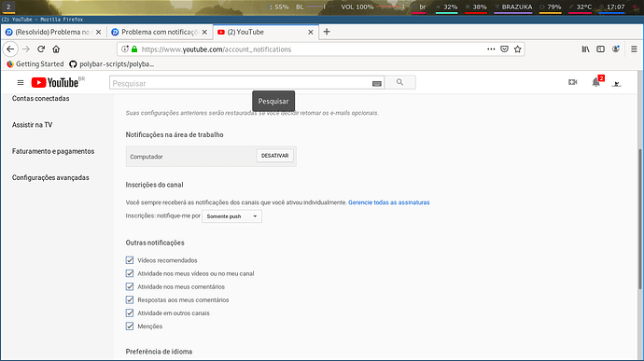Save page to Pocket
The image size is (644, 361).
504,49
